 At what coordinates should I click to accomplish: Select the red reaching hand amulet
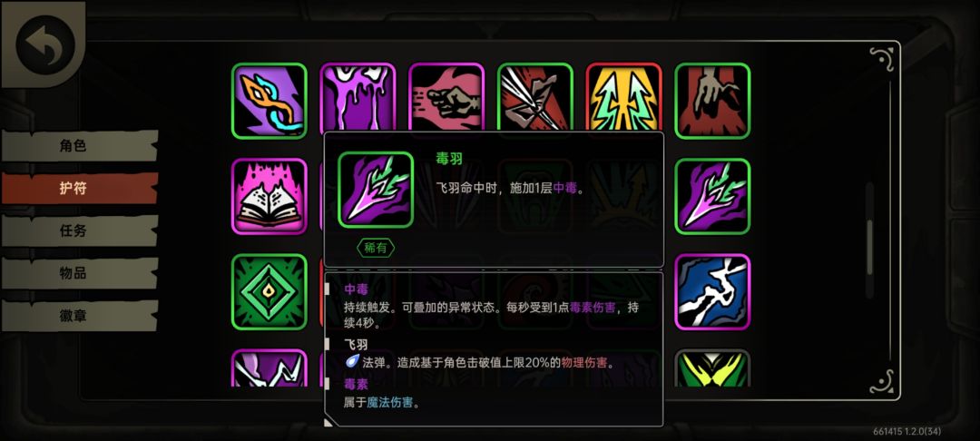(712, 101)
